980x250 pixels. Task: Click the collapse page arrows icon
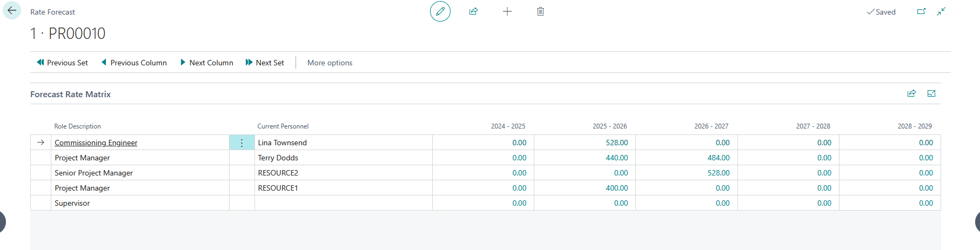[x=941, y=11]
